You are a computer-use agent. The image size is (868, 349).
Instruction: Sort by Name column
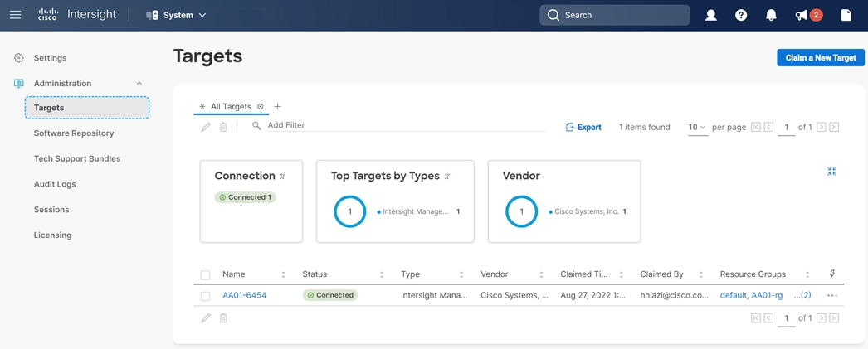tap(283, 274)
